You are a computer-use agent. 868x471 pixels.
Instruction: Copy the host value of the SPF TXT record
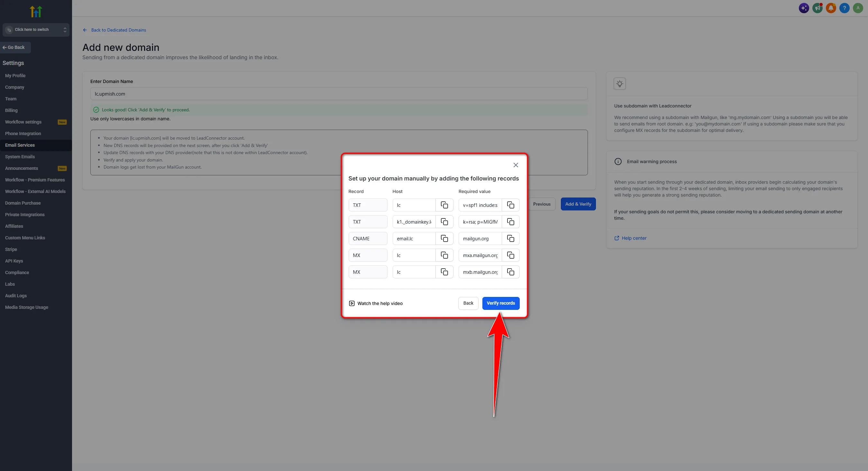444,205
